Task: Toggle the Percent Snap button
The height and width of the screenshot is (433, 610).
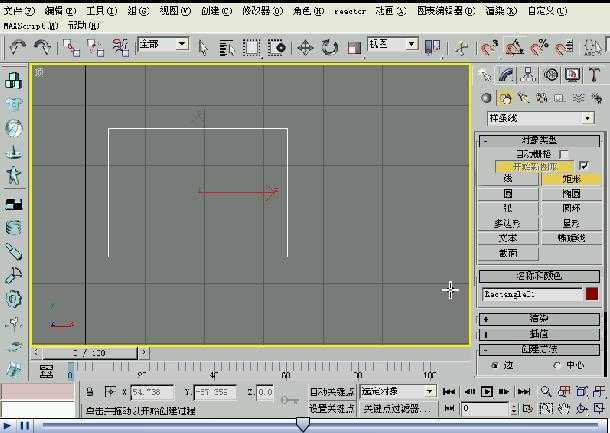Action: [539, 47]
